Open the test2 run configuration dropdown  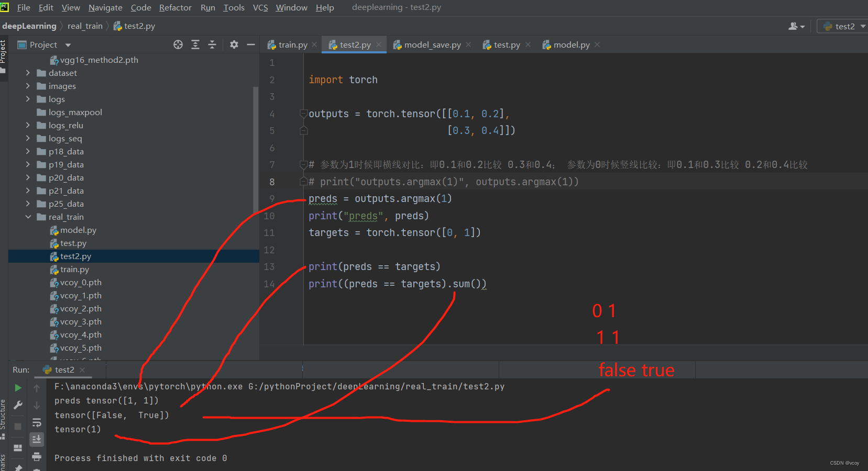(844, 26)
